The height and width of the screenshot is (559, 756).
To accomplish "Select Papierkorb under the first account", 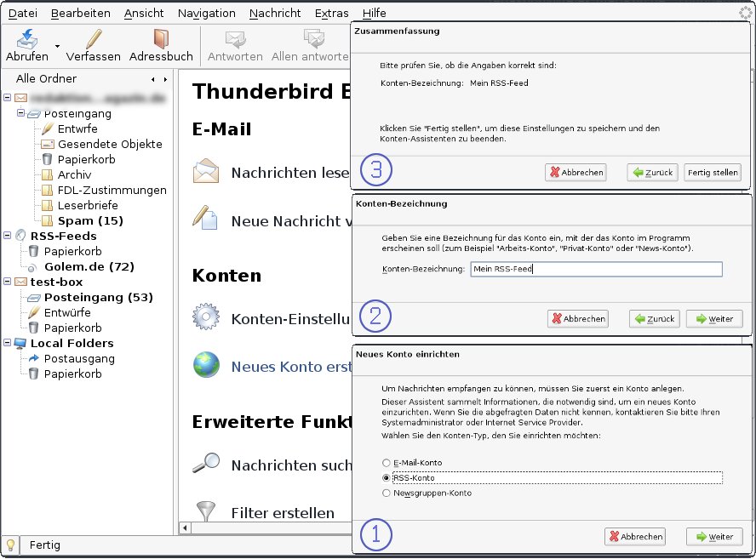I will [x=86, y=159].
